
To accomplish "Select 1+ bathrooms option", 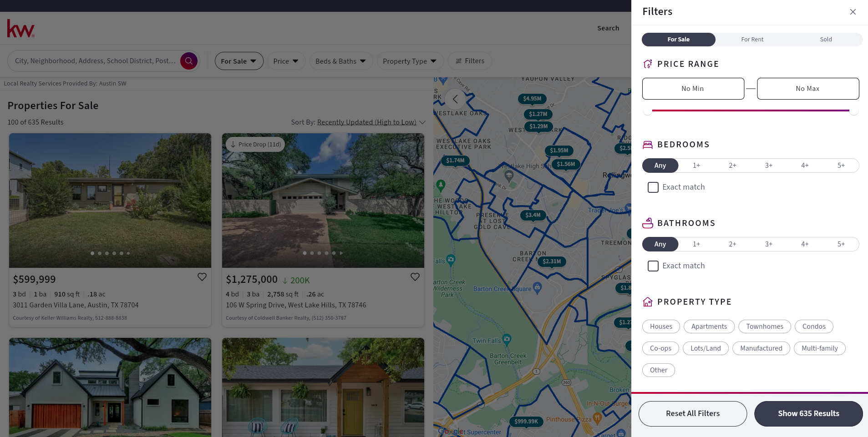I will coord(696,244).
